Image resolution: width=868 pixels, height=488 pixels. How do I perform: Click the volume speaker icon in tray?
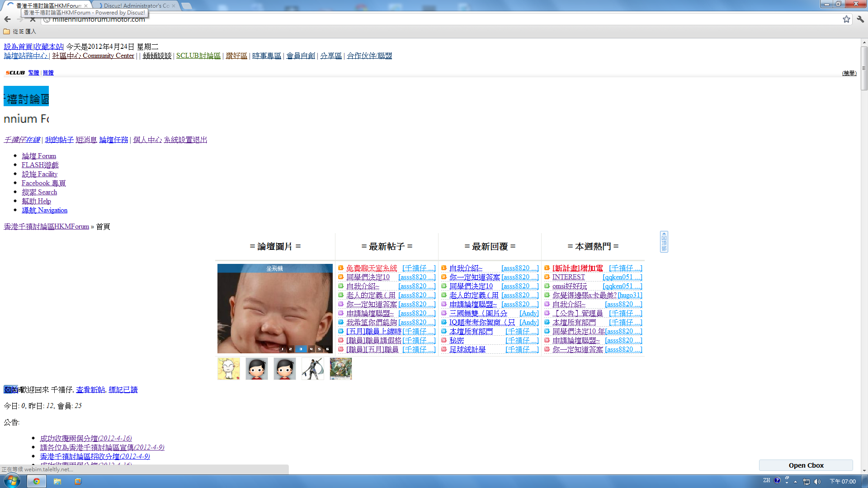817,482
